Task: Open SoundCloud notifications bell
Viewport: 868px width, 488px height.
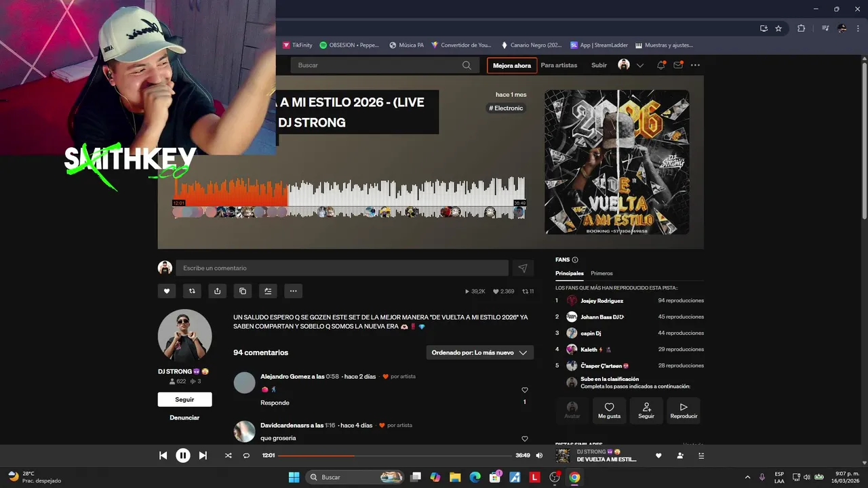Action: [x=660, y=65]
